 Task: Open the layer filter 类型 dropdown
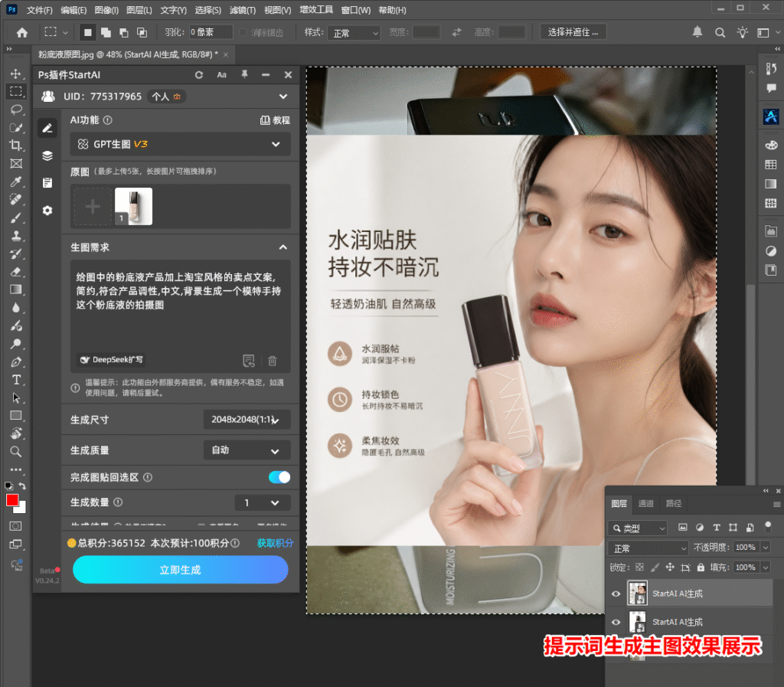pos(638,528)
